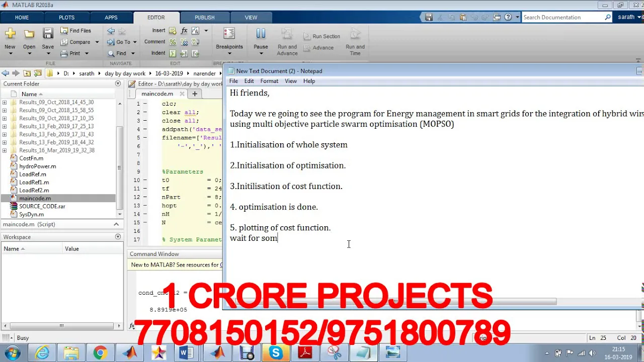Click the folder Back arrow in address bar
The height and width of the screenshot is (362, 644).
coord(5,73)
